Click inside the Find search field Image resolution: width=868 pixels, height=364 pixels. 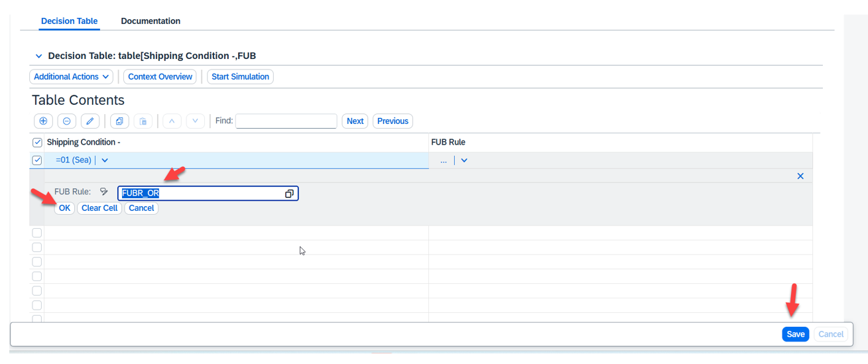point(286,121)
